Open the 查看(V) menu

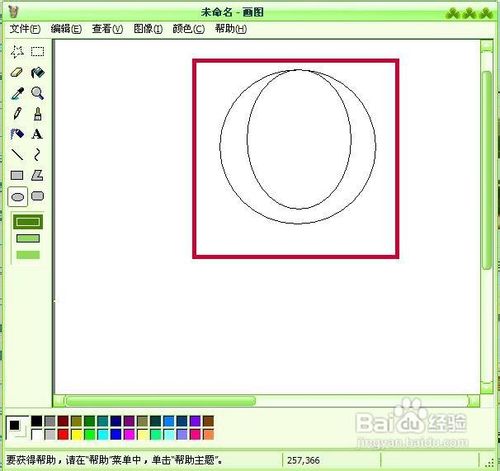coord(107,29)
